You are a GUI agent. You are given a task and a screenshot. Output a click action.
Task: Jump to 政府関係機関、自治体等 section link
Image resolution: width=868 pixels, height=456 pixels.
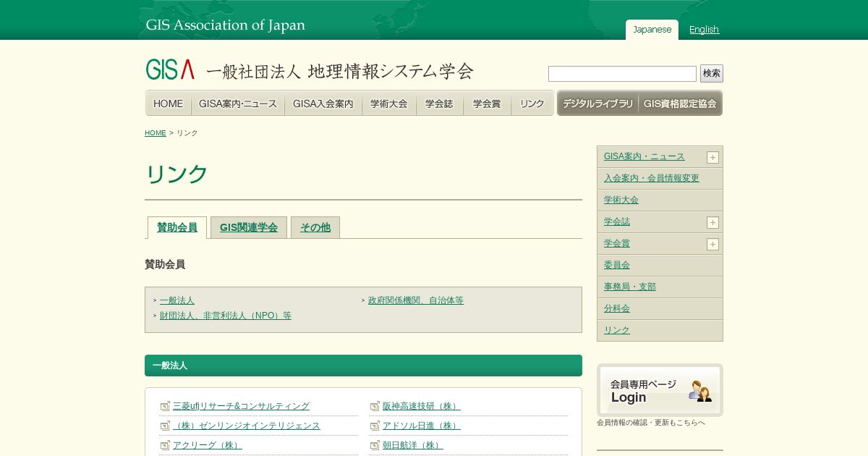coord(415,300)
